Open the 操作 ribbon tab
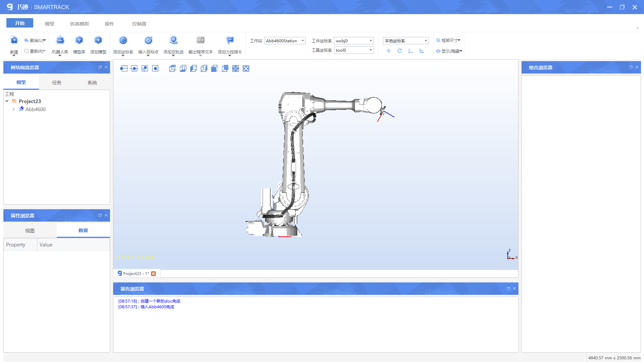Screen dimensions: 644x362 point(109,24)
